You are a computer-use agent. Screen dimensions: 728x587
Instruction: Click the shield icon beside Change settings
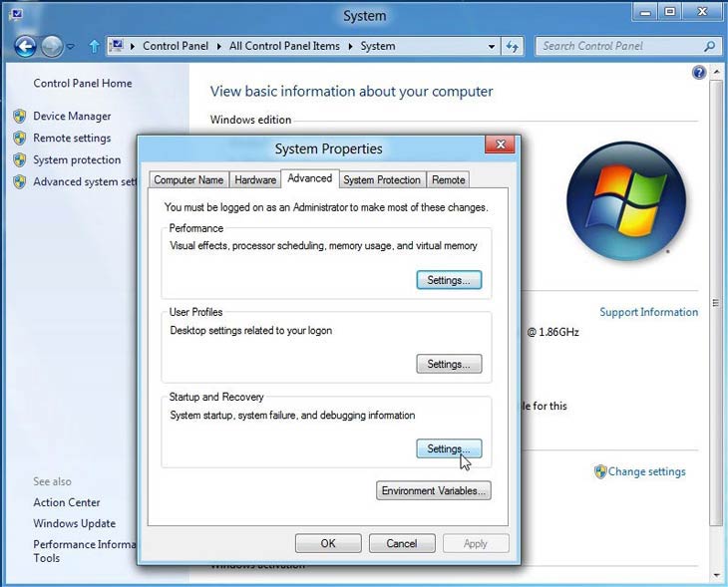point(600,472)
